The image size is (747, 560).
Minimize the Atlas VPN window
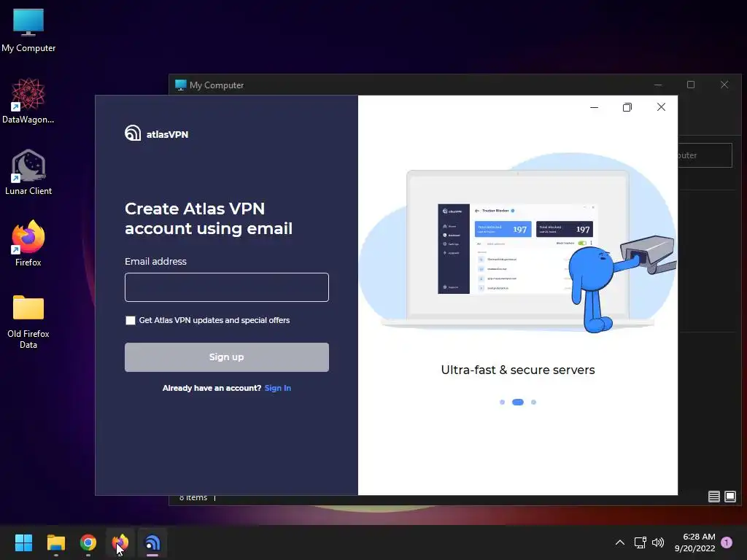pos(594,107)
